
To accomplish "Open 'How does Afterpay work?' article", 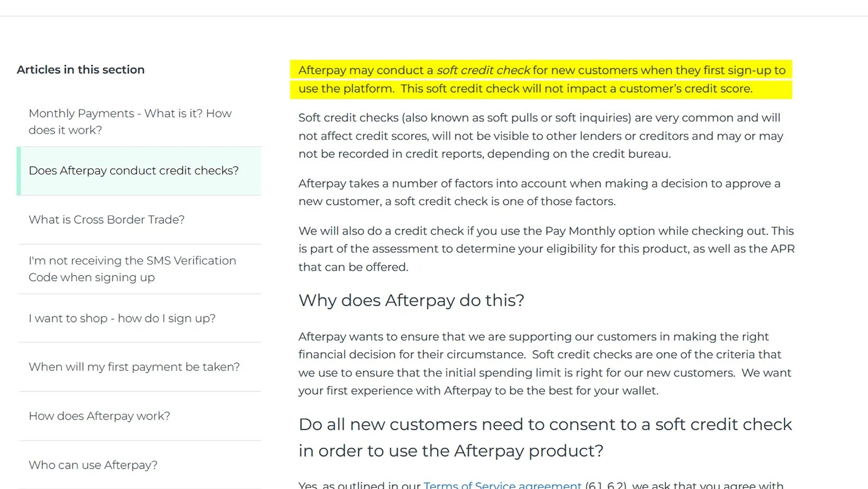I will 100,416.
